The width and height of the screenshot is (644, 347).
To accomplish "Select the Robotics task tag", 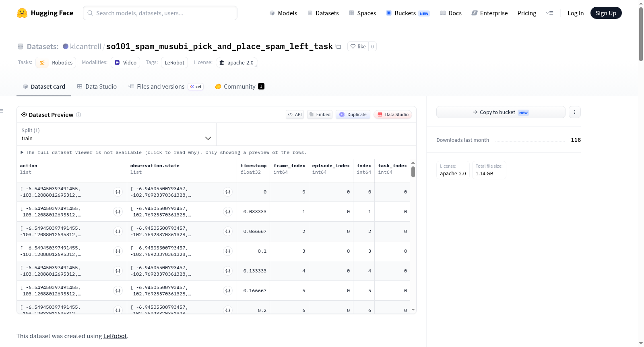I will point(56,62).
